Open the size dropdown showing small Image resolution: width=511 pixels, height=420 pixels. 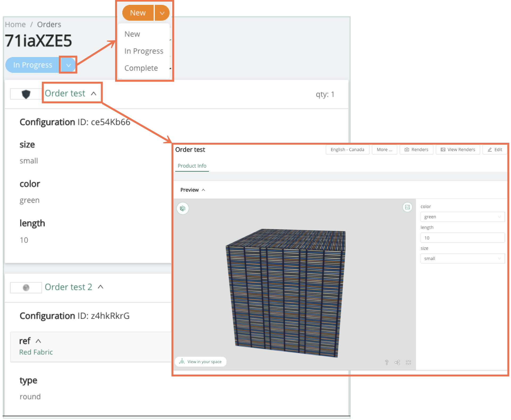pos(462,258)
